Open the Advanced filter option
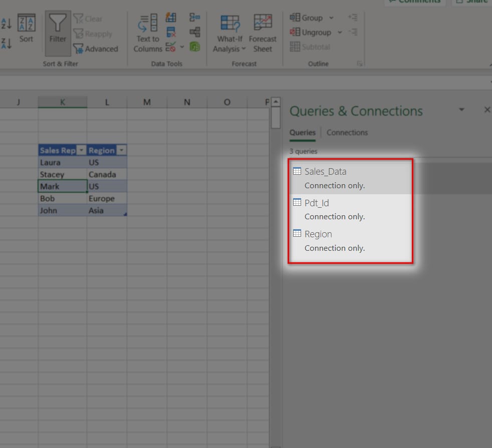 click(96, 49)
